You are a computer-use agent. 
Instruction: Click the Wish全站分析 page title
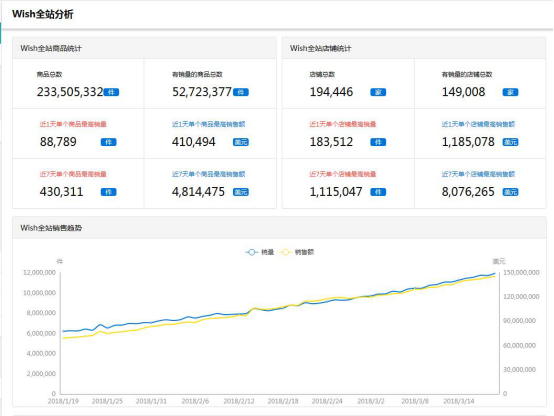(x=42, y=14)
